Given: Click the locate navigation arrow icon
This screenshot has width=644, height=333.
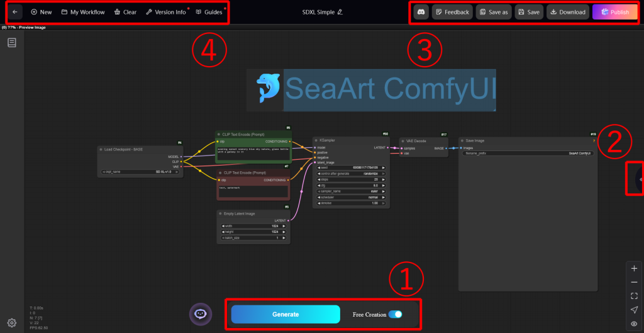Looking at the screenshot, I should click(x=634, y=310).
